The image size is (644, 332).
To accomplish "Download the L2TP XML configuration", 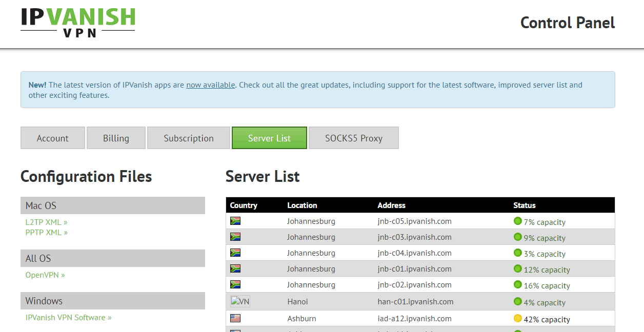I will click(x=47, y=222).
